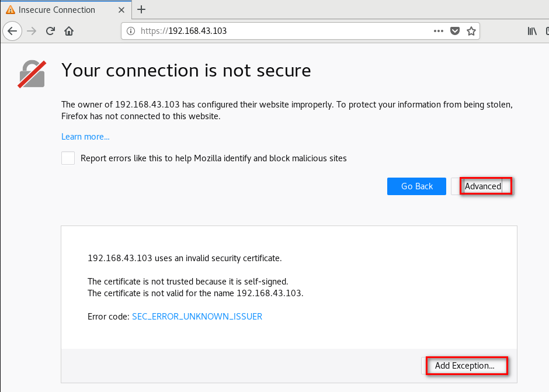Open the page actions three-dot menu
Image resolution: width=549 pixels, height=392 pixels.
click(439, 31)
